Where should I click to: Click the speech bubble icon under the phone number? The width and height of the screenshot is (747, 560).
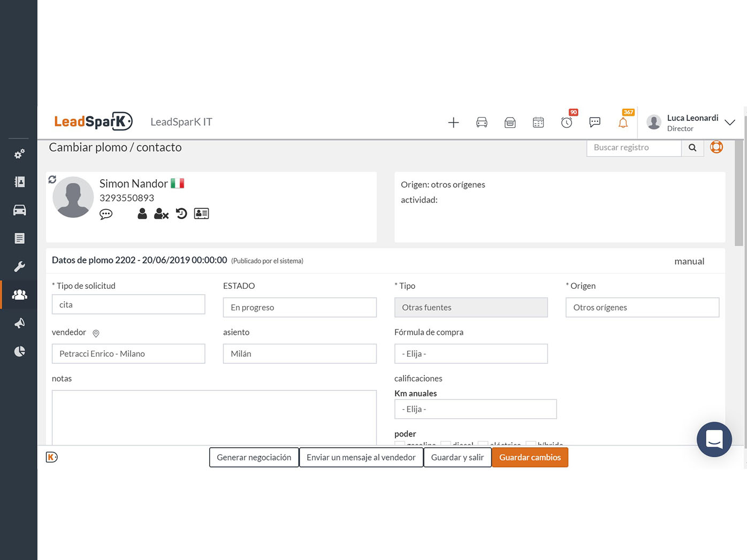[x=106, y=214]
